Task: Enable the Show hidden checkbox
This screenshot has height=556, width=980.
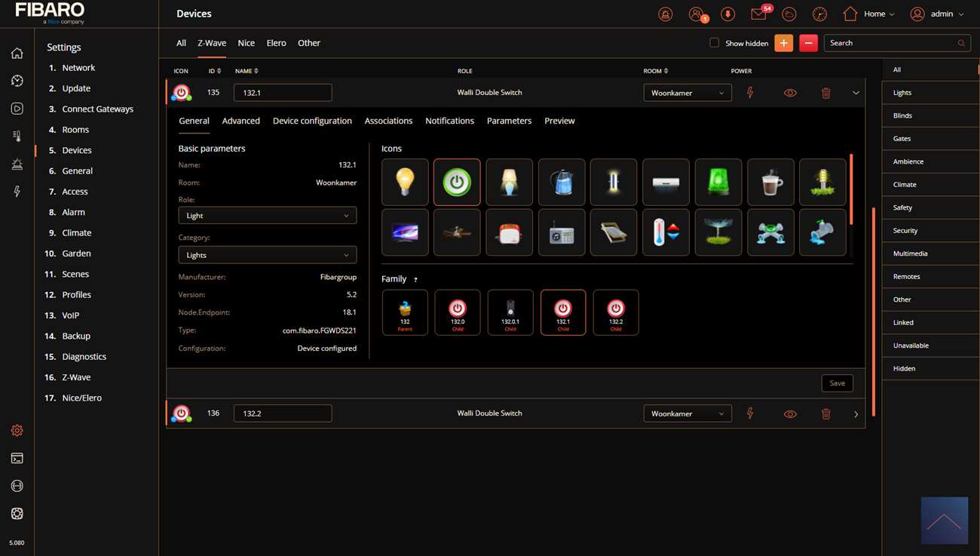Action: pyautogui.click(x=714, y=43)
